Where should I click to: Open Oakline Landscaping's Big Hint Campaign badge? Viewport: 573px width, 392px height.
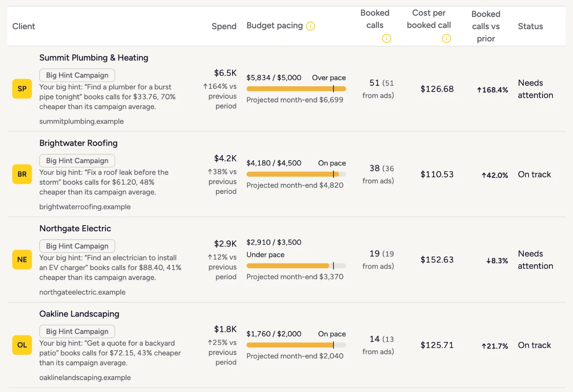coord(77,331)
